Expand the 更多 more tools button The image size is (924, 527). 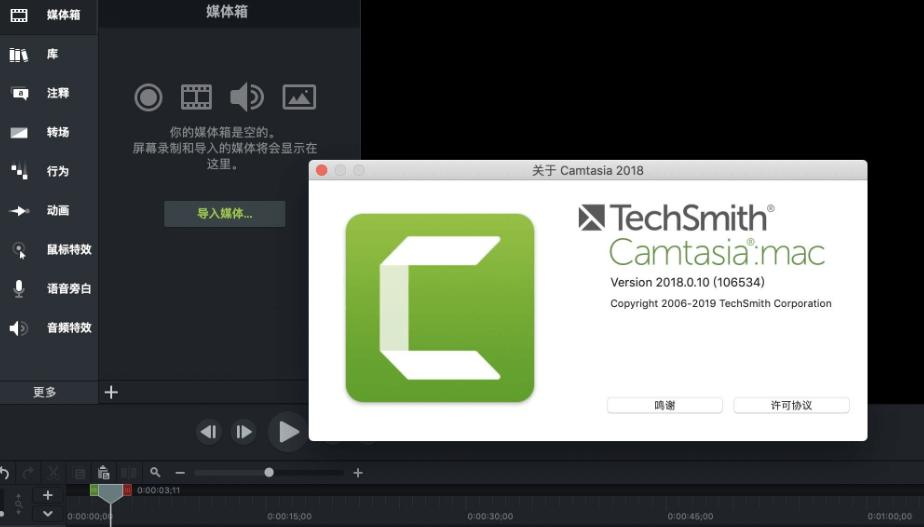pos(45,392)
